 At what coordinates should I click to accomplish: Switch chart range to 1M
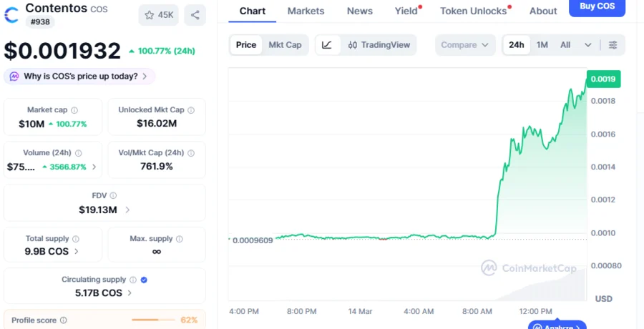[x=542, y=44]
